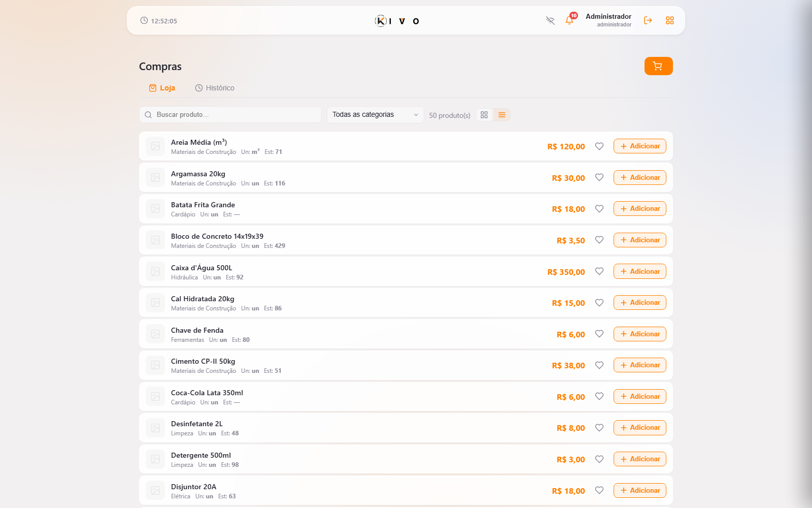Click Administrador user profile name

click(x=608, y=16)
